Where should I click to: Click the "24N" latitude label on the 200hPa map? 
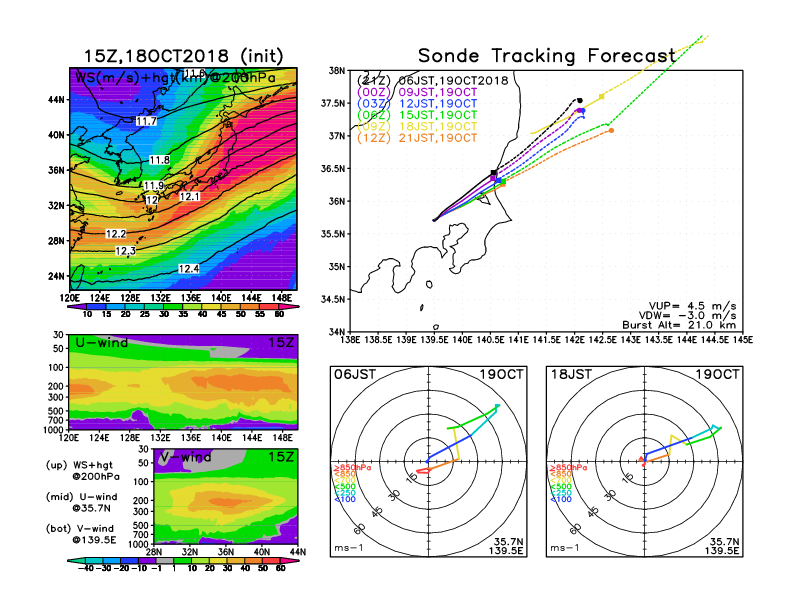(x=57, y=276)
